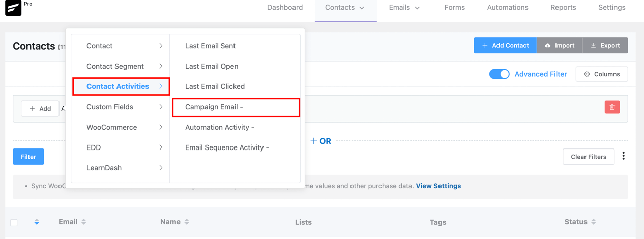The width and height of the screenshot is (644, 239).
Task: Click the FluentCRM logo icon
Action: [x=13, y=8]
